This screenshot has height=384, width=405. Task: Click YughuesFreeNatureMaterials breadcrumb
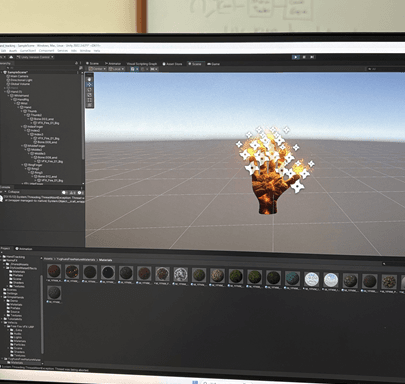76,259
